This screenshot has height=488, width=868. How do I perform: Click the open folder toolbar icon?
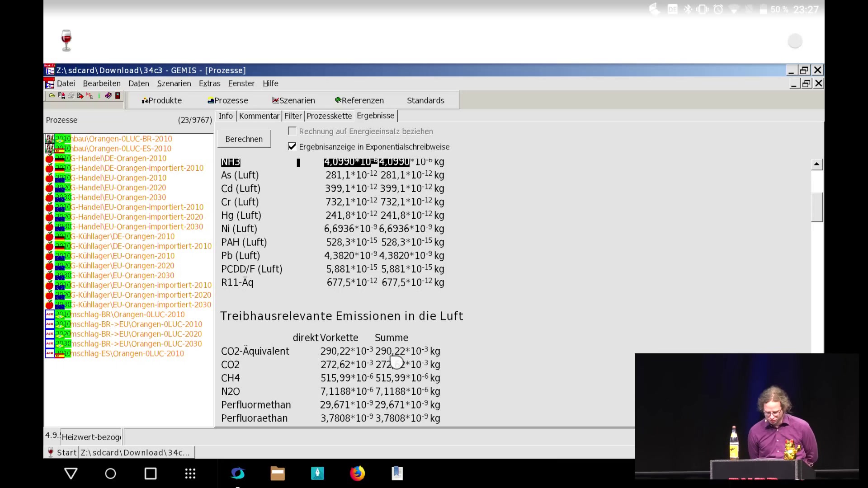tap(52, 95)
